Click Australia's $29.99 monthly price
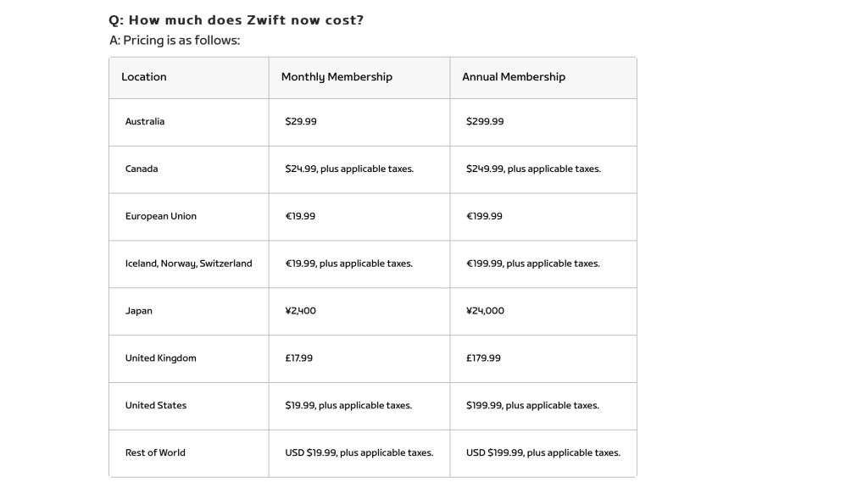Image resolution: width=868 pixels, height=488 pixels. tap(301, 122)
